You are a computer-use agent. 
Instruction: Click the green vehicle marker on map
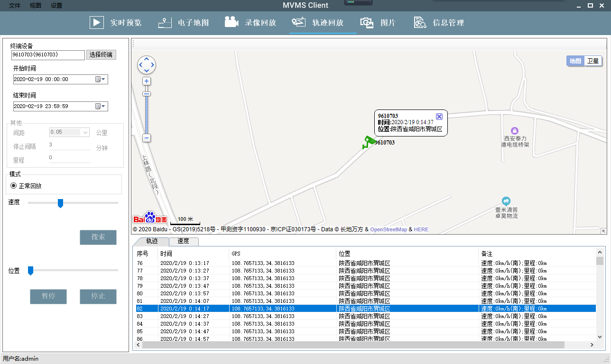[x=368, y=142]
